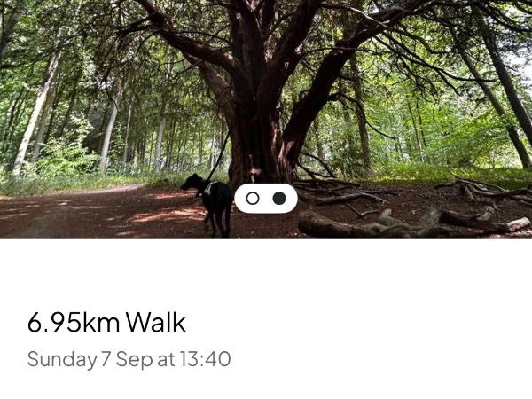Click the dog's green harness
The height and width of the screenshot is (399, 532).
pyautogui.click(x=209, y=188)
